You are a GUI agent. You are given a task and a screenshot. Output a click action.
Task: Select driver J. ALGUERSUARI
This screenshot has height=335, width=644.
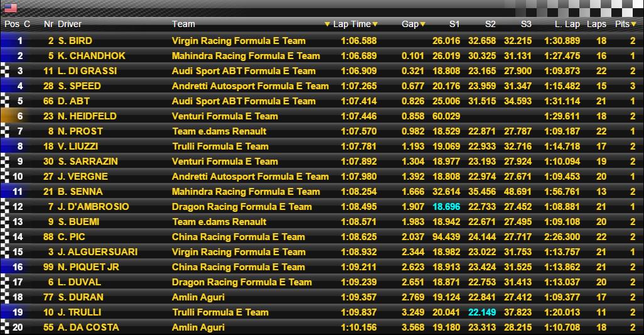tap(97, 251)
